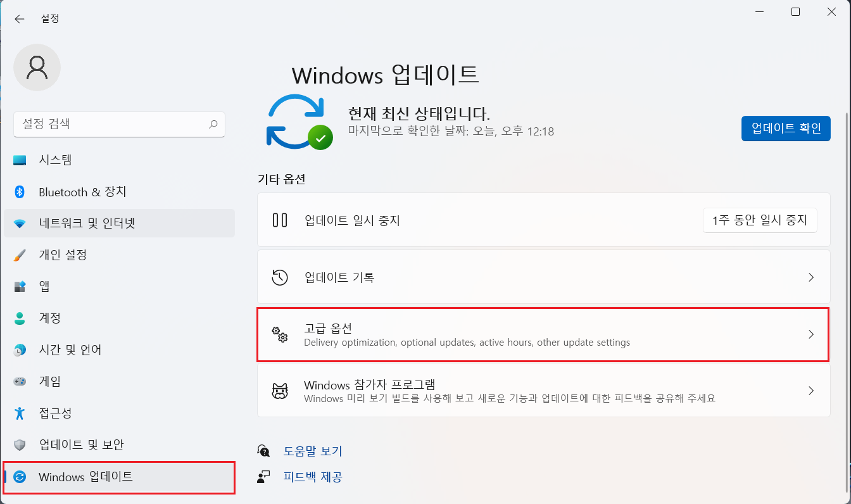The width and height of the screenshot is (851, 504).
Task: Click the large update status sync icon
Action: click(299, 122)
